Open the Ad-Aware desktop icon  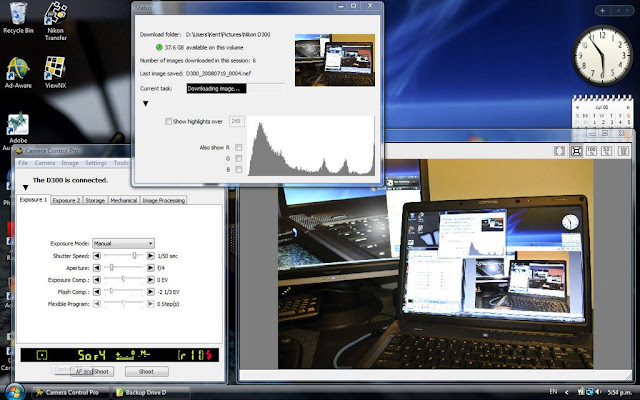(x=18, y=73)
